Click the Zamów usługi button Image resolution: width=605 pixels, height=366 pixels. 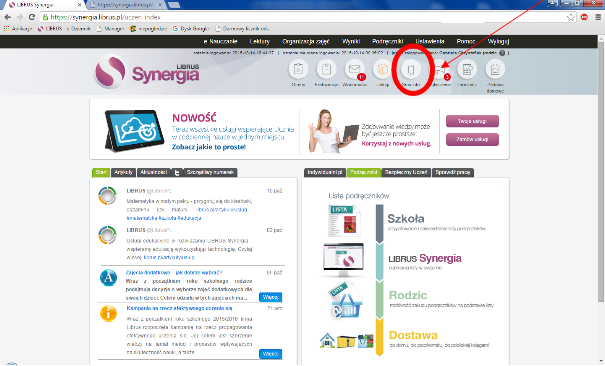click(472, 139)
